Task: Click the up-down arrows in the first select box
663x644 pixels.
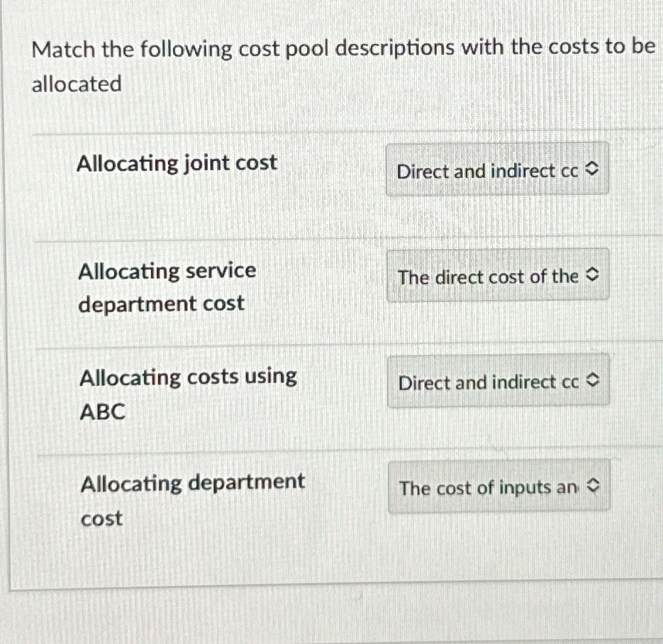Action: [593, 170]
